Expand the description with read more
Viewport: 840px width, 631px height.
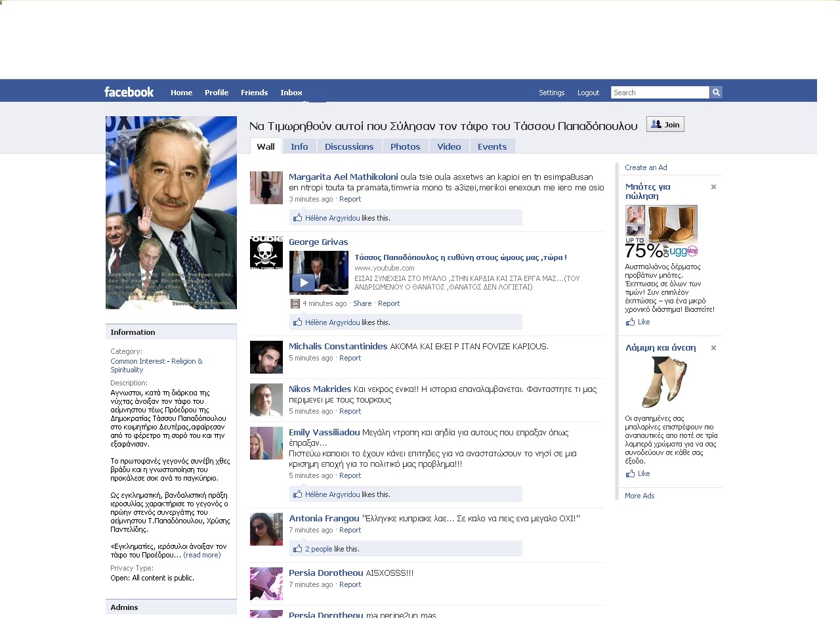click(x=202, y=555)
